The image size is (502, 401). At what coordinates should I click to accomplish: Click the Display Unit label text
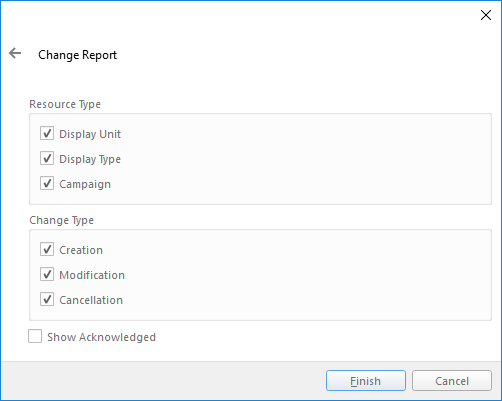(90, 134)
